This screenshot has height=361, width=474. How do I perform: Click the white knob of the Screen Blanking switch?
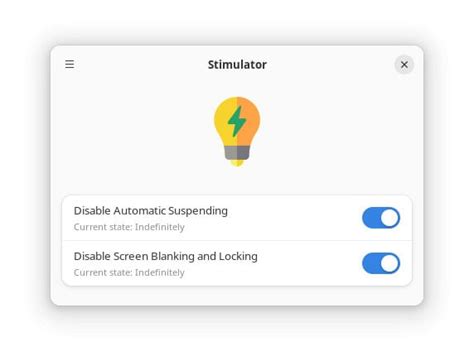(x=390, y=263)
